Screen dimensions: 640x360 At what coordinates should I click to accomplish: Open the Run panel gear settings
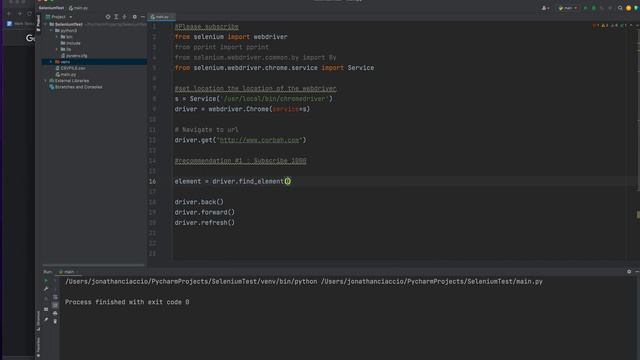point(629,271)
